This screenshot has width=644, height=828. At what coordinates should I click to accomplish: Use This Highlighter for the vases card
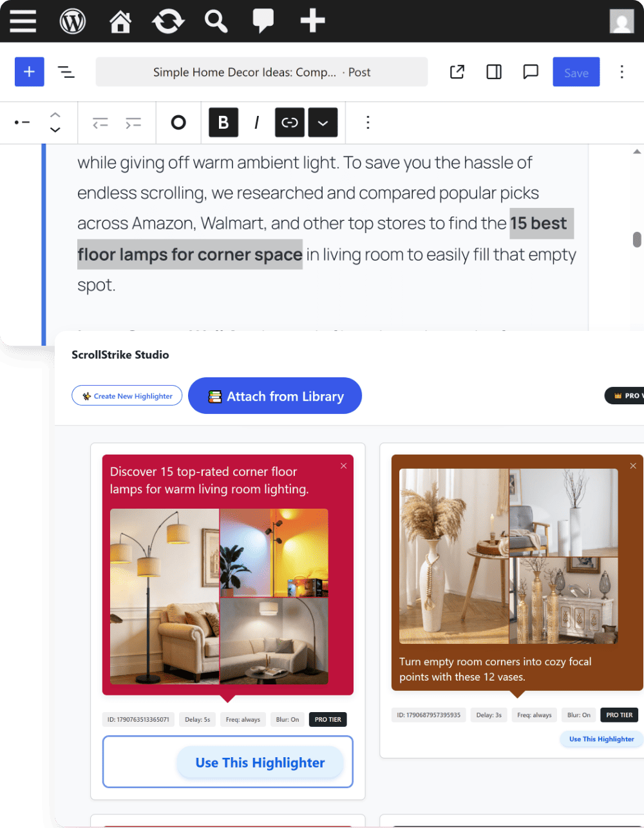click(x=601, y=739)
